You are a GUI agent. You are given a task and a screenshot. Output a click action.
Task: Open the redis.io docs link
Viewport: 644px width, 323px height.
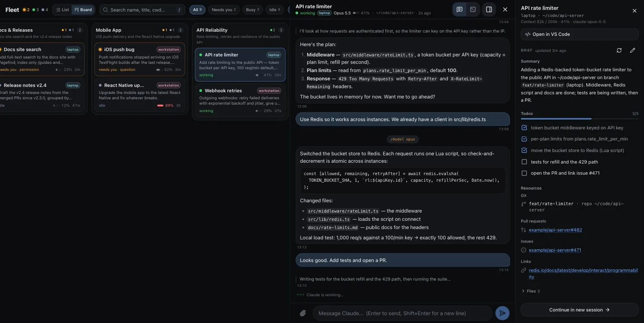pyautogui.click(x=583, y=274)
